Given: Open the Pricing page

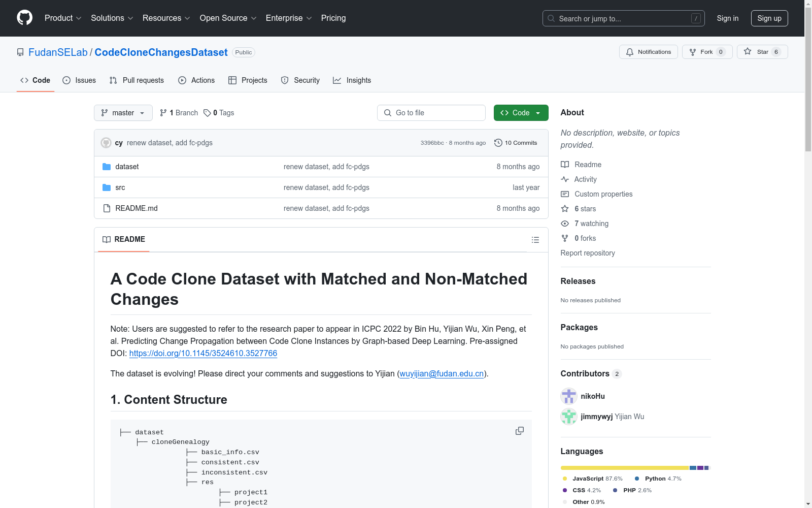Looking at the screenshot, I should pyautogui.click(x=333, y=18).
